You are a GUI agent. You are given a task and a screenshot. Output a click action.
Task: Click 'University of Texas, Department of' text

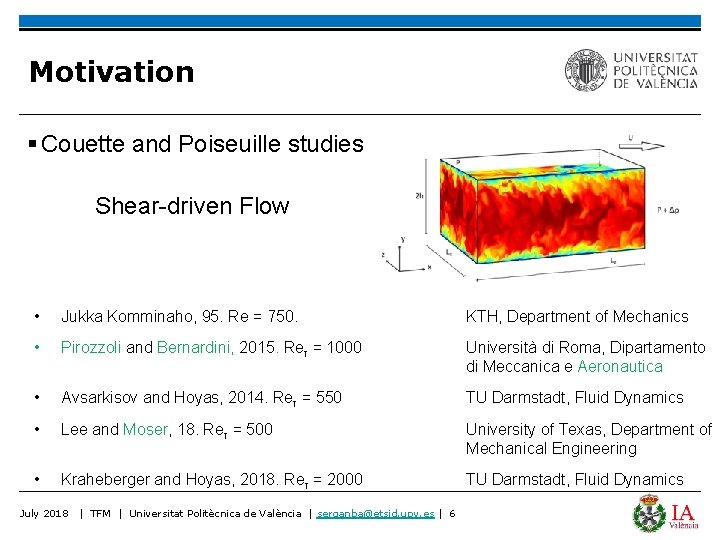pyautogui.click(x=589, y=429)
